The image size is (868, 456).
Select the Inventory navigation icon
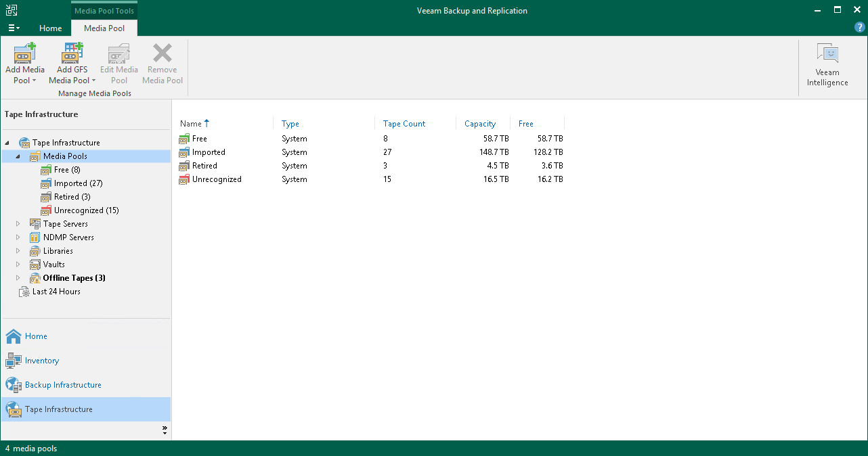(12, 360)
